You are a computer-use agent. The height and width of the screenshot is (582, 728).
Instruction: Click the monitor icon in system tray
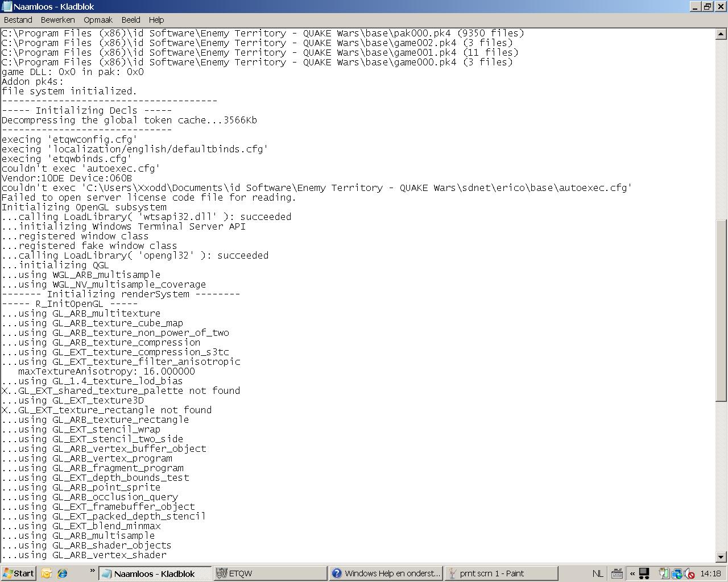click(x=644, y=573)
